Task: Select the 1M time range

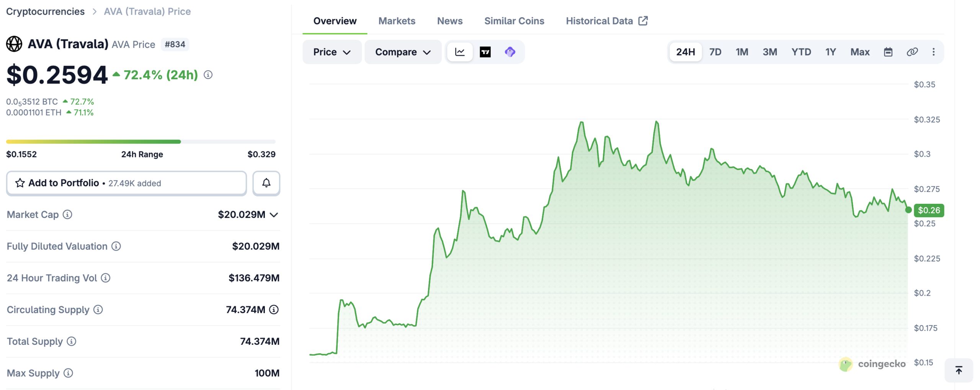Action: click(x=742, y=52)
